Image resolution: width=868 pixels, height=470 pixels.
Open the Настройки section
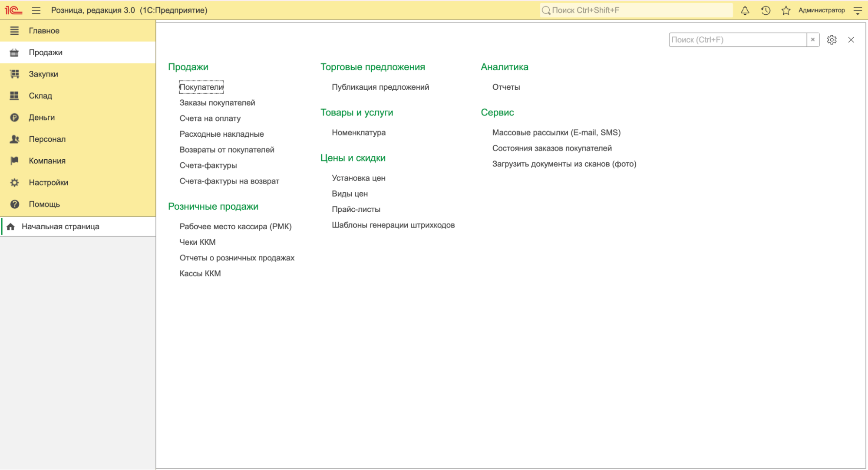pos(48,183)
